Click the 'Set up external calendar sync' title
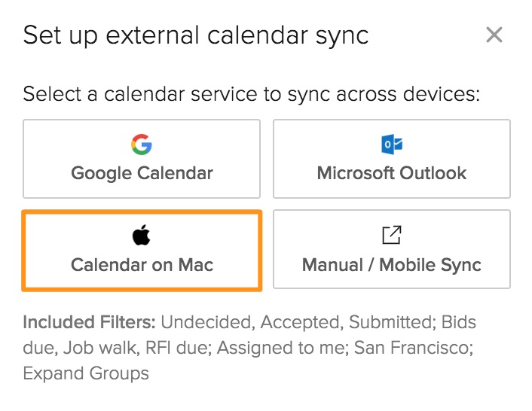This screenshot has height=411, width=532. coord(196,35)
